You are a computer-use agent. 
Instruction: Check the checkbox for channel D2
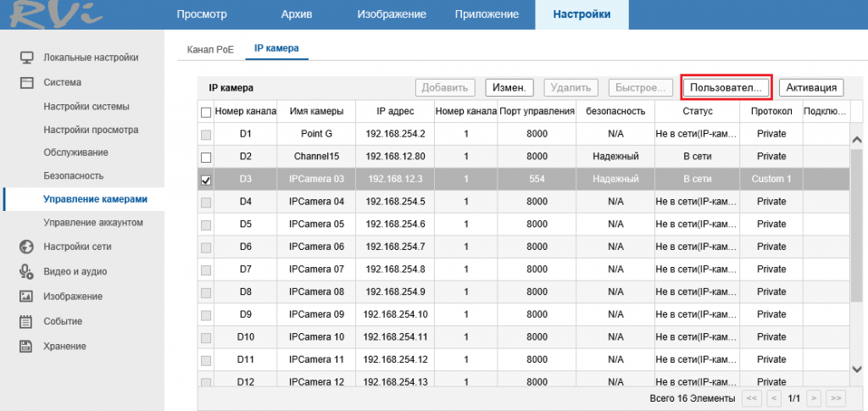point(206,158)
